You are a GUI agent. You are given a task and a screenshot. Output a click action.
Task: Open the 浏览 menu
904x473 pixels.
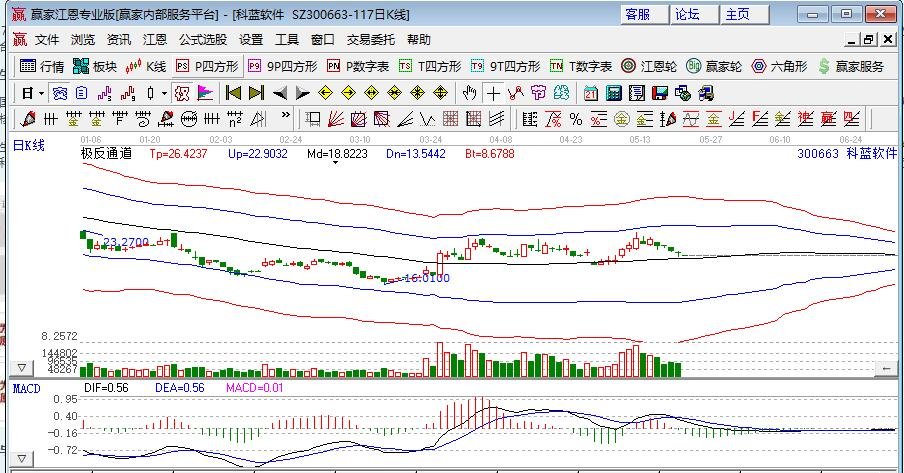click(x=82, y=40)
